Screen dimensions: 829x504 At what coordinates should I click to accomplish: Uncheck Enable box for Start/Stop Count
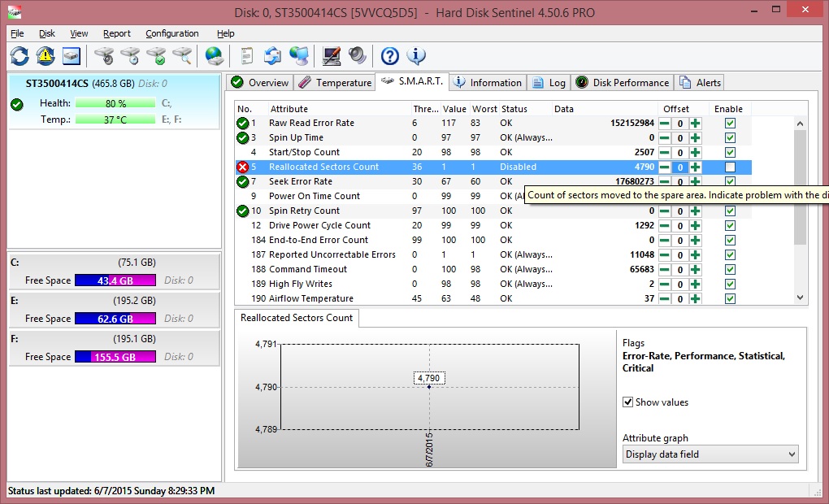click(x=730, y=153)
